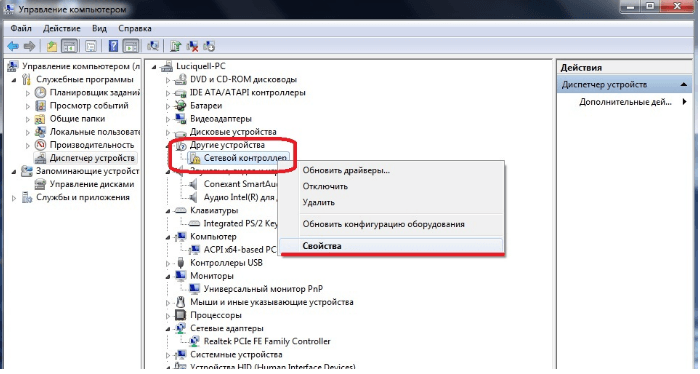This screenshot has width=700, height=374.
Task: Click the Help question-mark toolbar icon
Action: click(x=113, y=46)
